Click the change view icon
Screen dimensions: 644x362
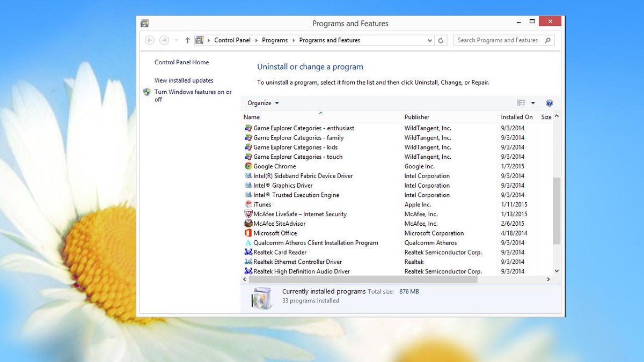(x=521, y=103)
